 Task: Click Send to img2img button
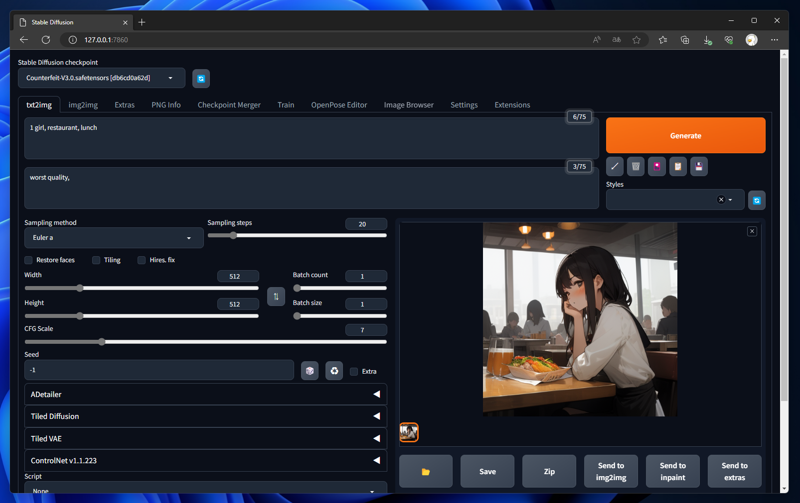(611, 471)
